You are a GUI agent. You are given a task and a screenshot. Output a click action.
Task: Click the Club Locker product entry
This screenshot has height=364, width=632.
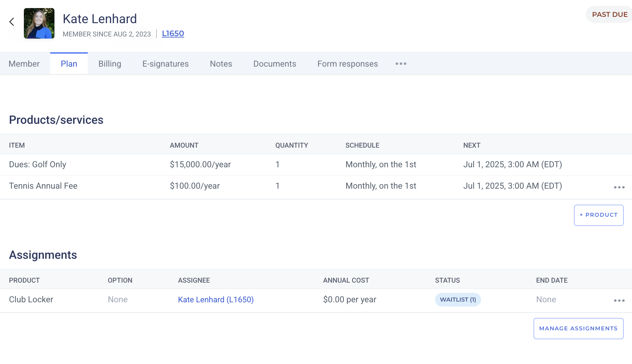coord(31,300)
